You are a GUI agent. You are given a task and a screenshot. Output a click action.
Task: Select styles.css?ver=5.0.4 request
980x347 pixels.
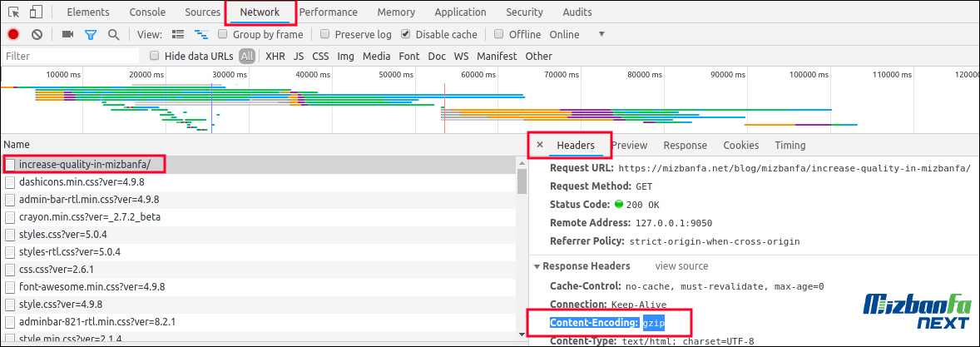(x=258, y=235)
